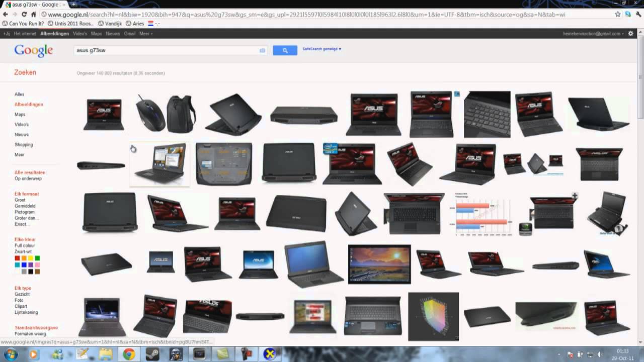Open the browser home page icon
This screenshot has width=644, height=362.
tap(33, 15)
